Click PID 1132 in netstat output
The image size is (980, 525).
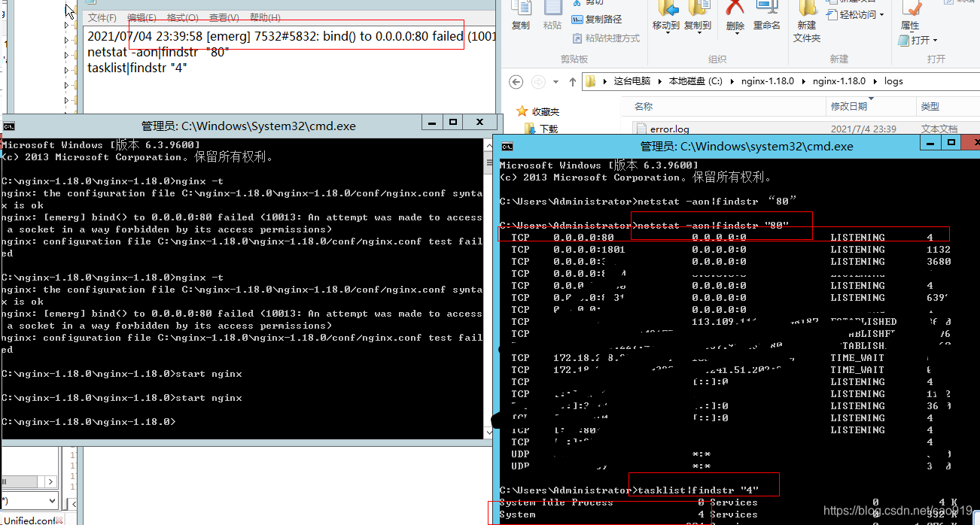coord(939,250)
